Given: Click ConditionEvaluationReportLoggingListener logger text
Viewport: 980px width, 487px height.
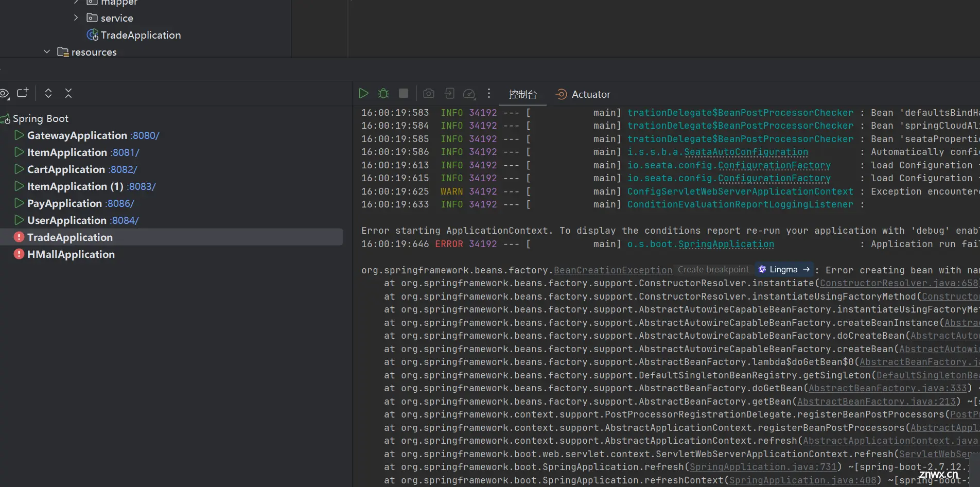Looking at the screenshot, I should pos(740,204).
